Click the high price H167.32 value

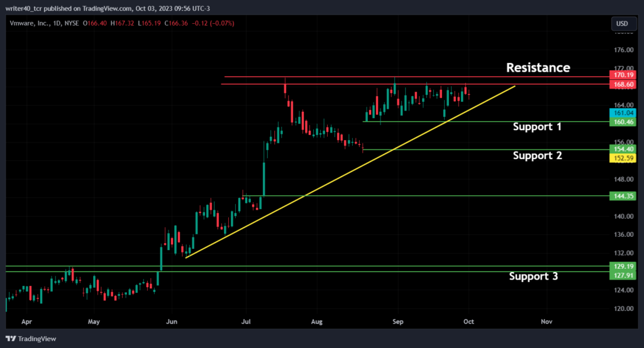[123, 23]
